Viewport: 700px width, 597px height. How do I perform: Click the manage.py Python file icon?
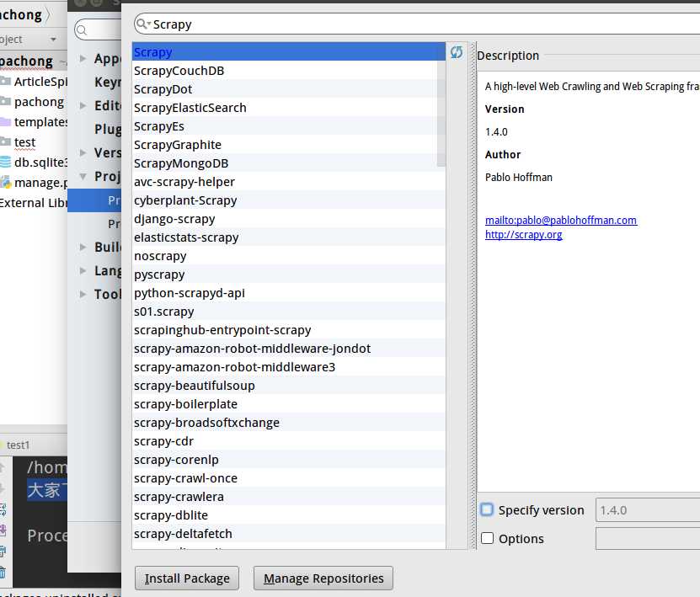5,182
